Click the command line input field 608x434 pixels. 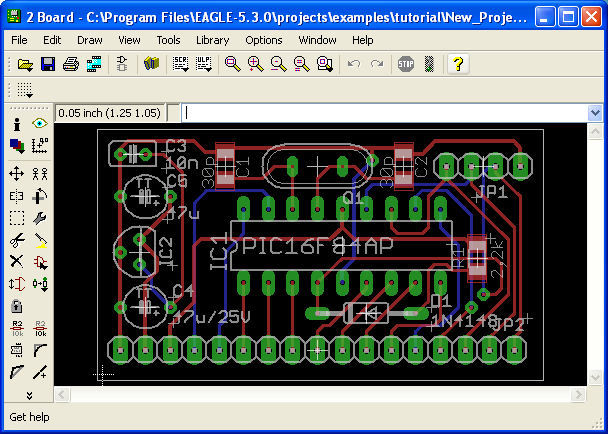click(385, 113)
